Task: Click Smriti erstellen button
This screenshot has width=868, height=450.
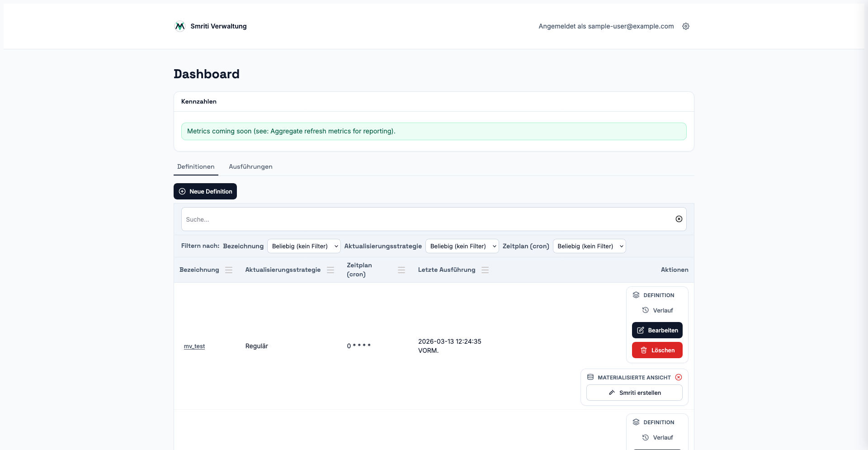Action: point(634,393)
